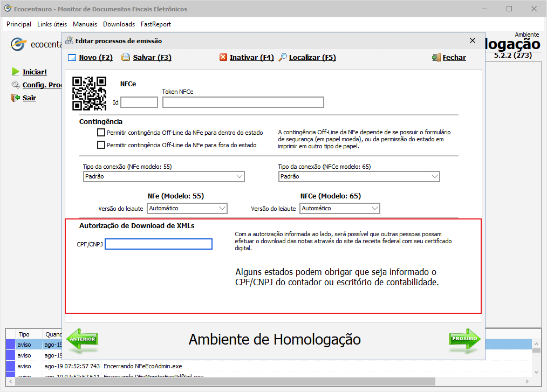Viewport: 547px width, 392px height.
Task: Click the Sair link
Action: (29, 98)
